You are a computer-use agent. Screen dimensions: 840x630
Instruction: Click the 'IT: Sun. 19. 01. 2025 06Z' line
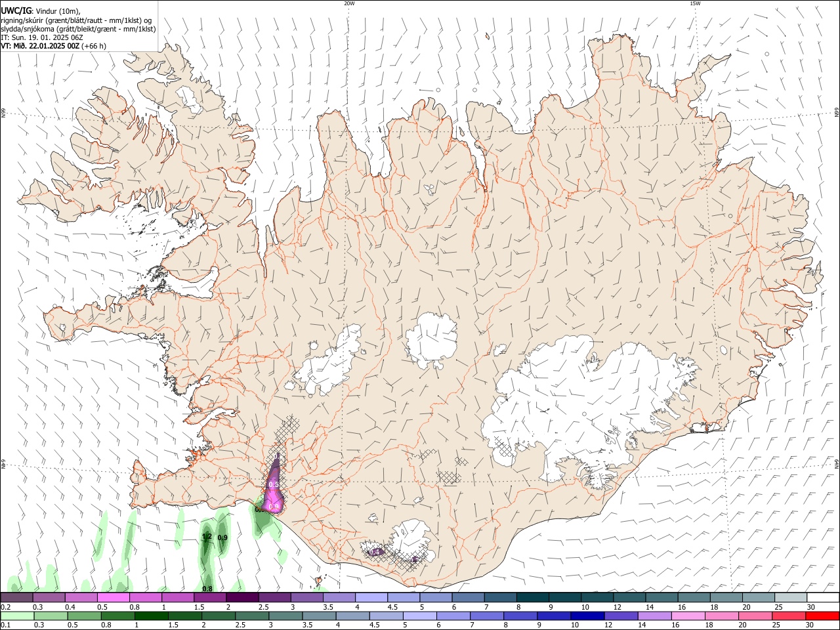[41, 37]
